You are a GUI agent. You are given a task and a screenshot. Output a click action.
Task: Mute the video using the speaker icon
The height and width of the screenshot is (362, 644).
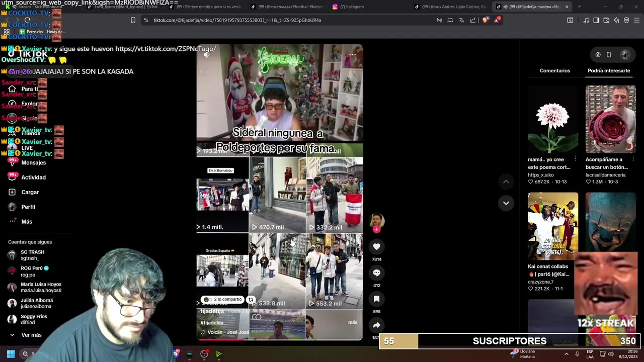click(206, 55)
